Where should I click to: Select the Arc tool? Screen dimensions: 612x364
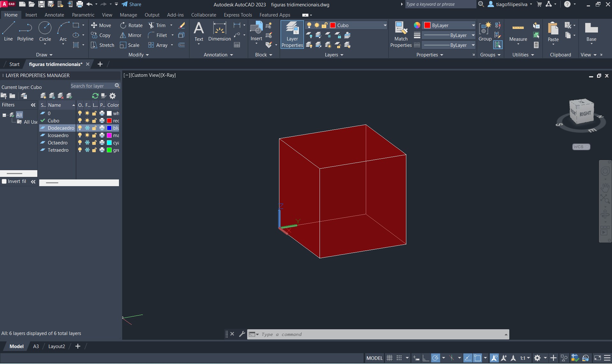[x=63, y=32]
